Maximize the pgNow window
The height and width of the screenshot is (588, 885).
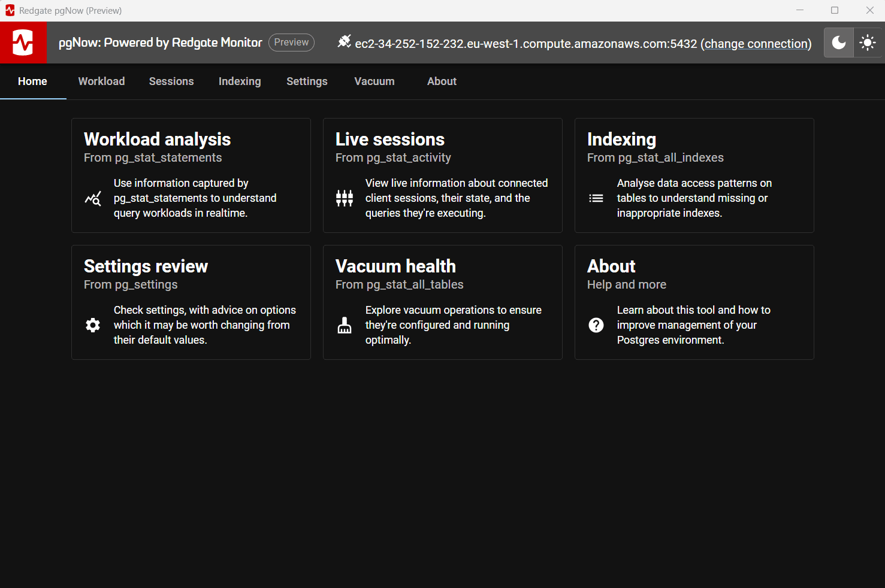tap(835, 10)
